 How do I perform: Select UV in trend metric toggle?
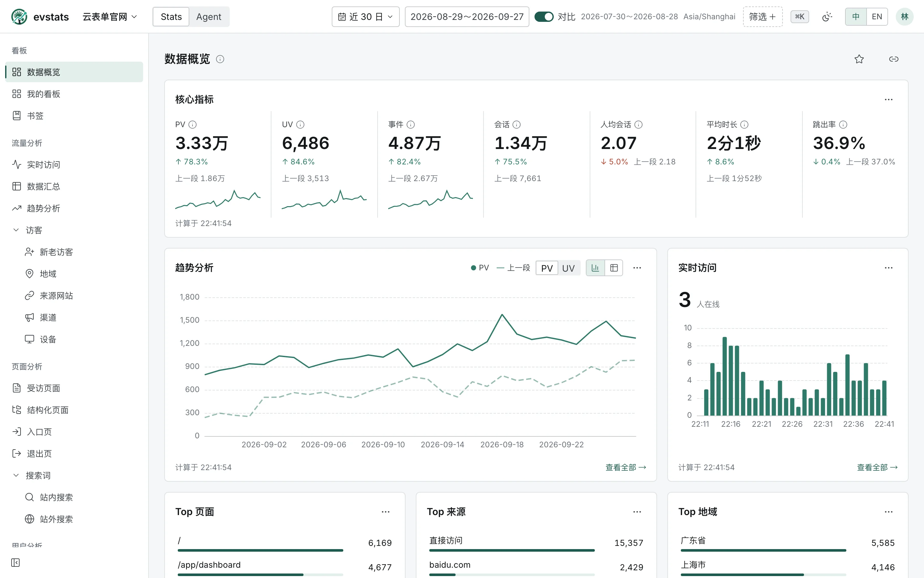click(568, 268)
